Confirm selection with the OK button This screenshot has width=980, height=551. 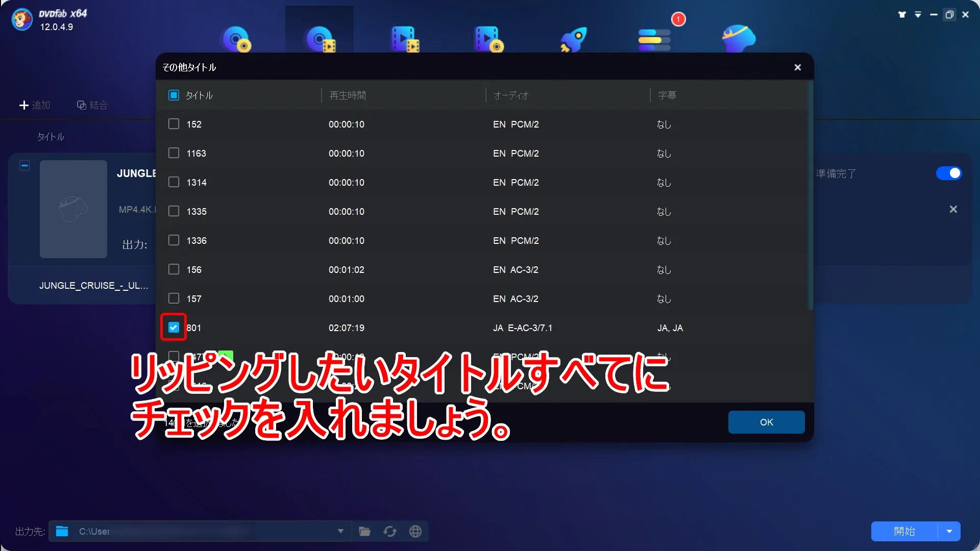pyautogui.click(x=766, y=422)
